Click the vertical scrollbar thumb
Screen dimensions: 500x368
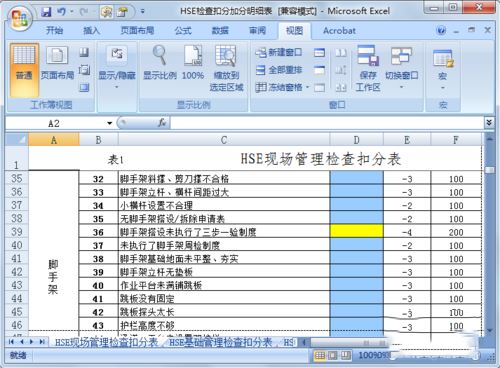click(x=489, y=170)
